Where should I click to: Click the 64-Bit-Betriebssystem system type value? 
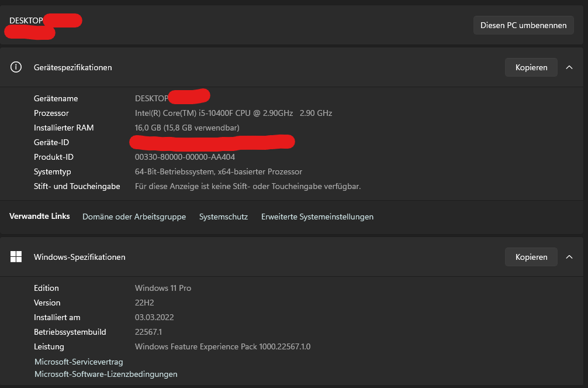pyautogui.click(x=219, y=171)
